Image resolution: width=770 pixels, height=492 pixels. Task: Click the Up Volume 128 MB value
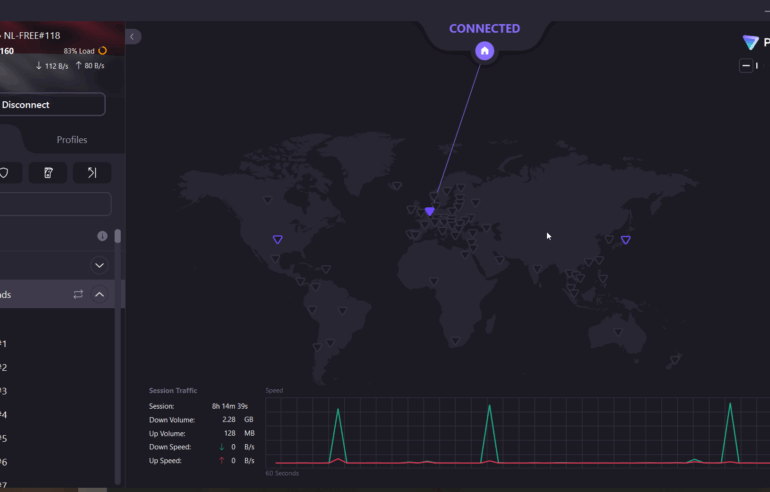pyautogui.click(x=239, y=433)
